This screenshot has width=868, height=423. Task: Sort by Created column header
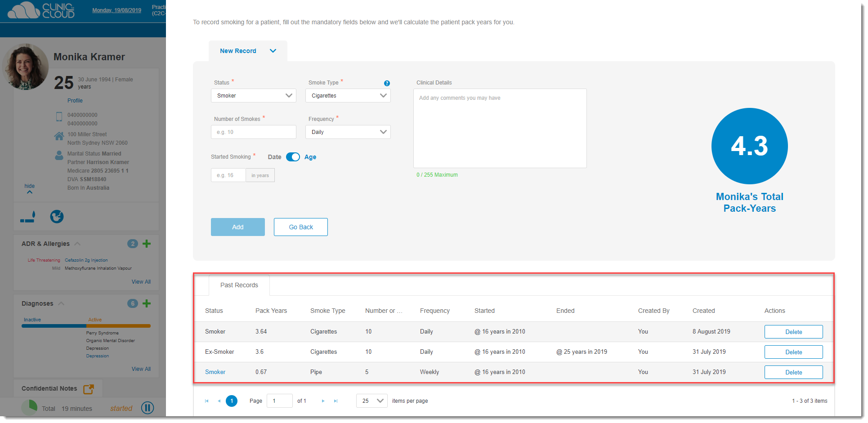pos(704,311)
